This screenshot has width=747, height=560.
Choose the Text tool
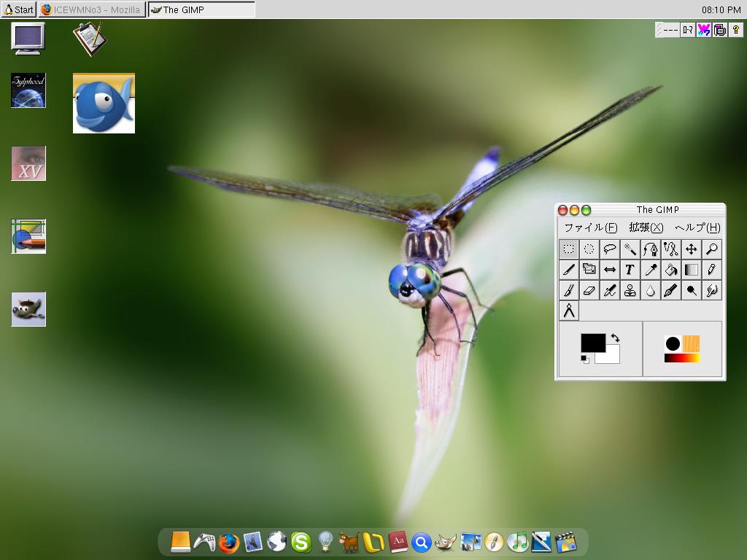coord(630,269)
